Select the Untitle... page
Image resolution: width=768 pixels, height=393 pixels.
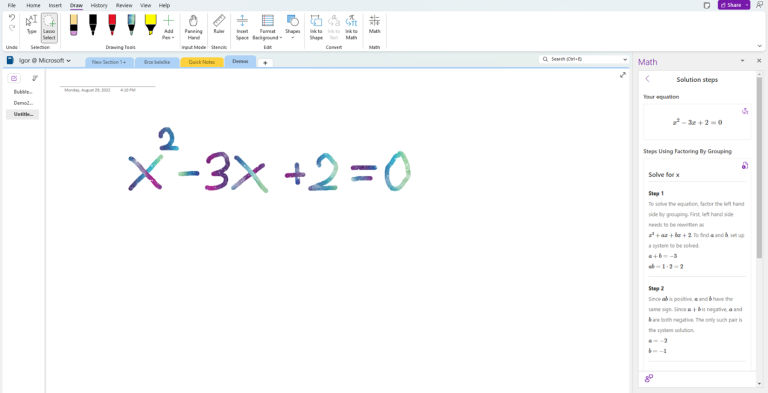click(23, 114)
